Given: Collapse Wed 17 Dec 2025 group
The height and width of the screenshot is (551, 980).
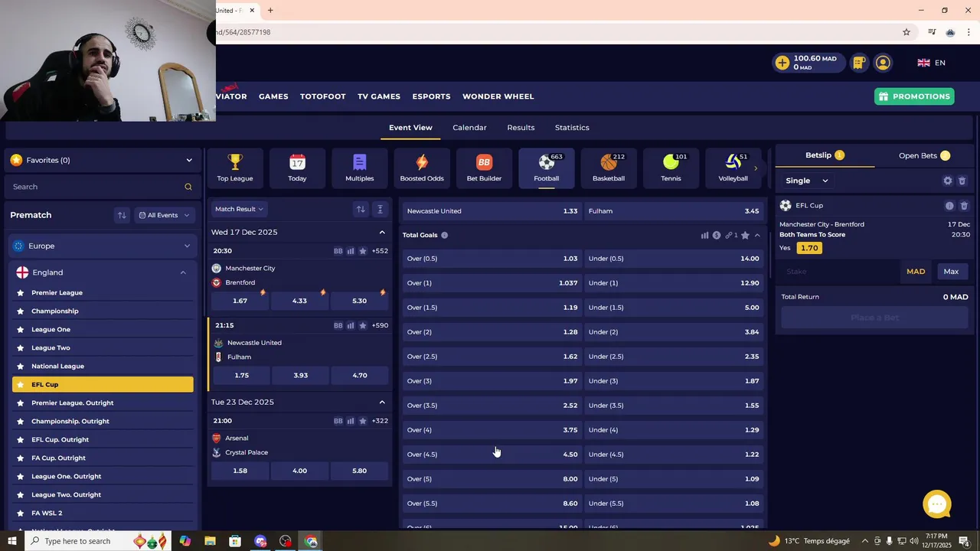Looking at the screenshot, I should [382, 232].
